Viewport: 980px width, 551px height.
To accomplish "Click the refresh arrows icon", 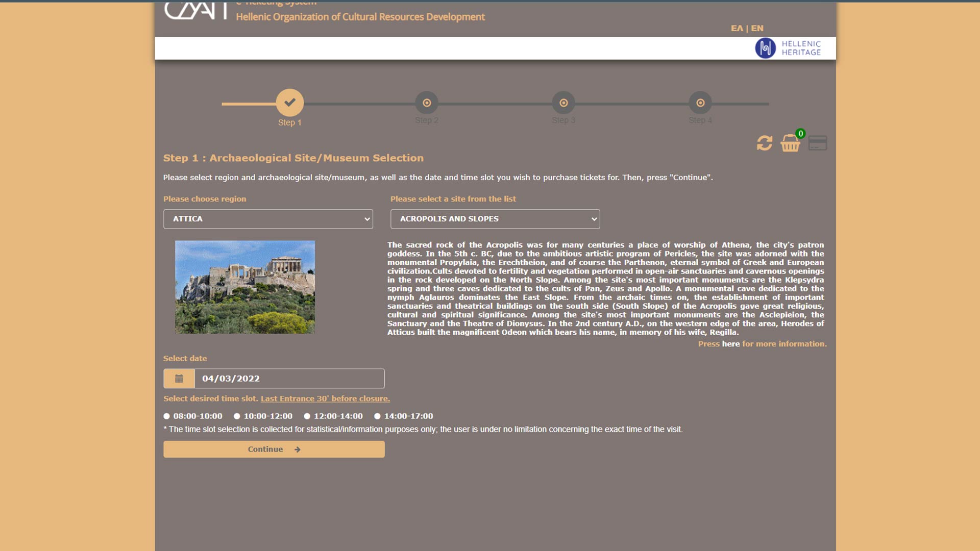I will point(764,143).
